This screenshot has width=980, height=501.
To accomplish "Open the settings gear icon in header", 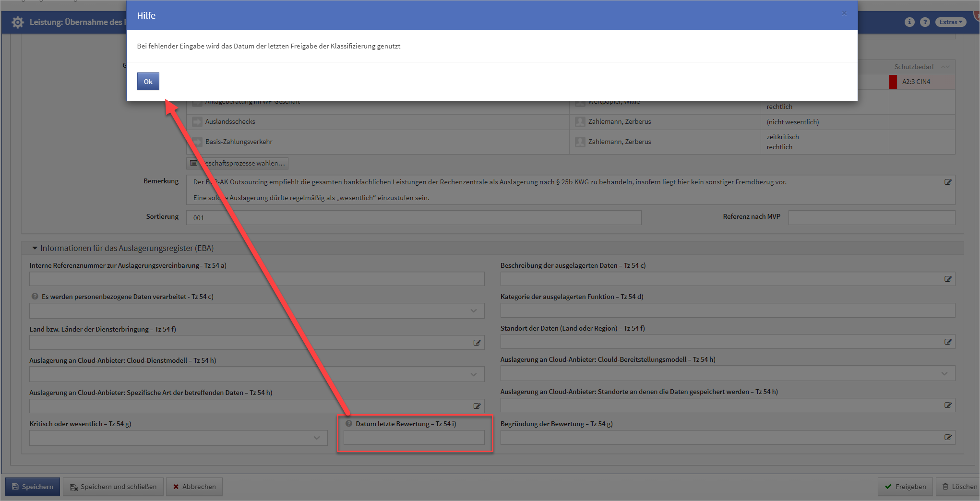I will pos(18,22).
